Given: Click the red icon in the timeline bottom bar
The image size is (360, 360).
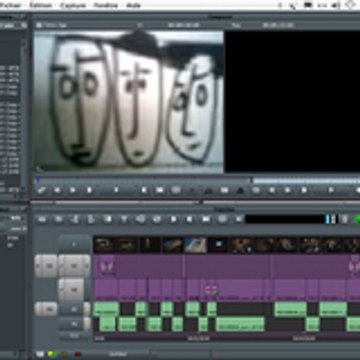Looking at the screenshot, I should pyautogui.click(x=78, y=354).
